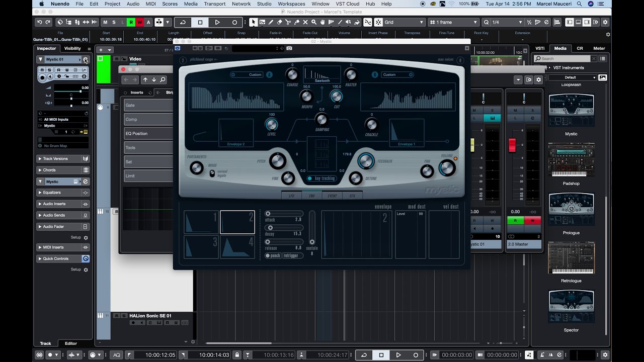Toggle the Cycle loop button in top transport

pos(183,22)
